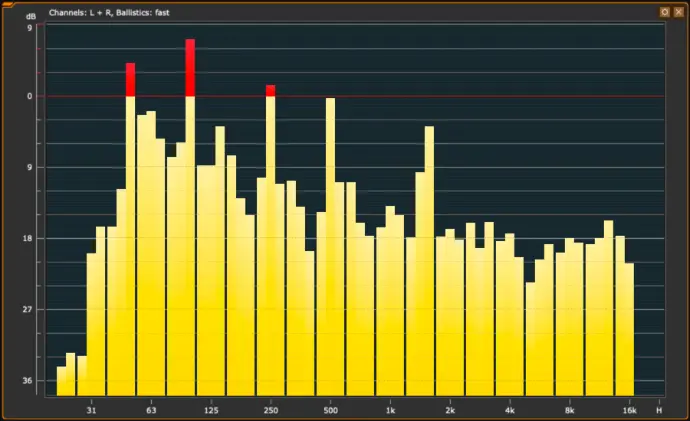Select the red peak bar above 250 Hz
The width and height of the screenshot is (690, 421).
[x=270, y=91]
